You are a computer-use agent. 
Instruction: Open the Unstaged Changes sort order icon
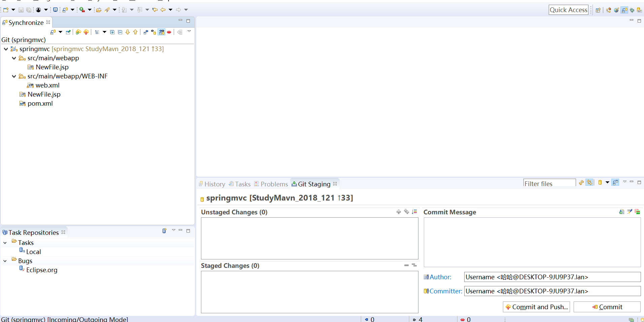pyautogui.click(x=414, y=212)
